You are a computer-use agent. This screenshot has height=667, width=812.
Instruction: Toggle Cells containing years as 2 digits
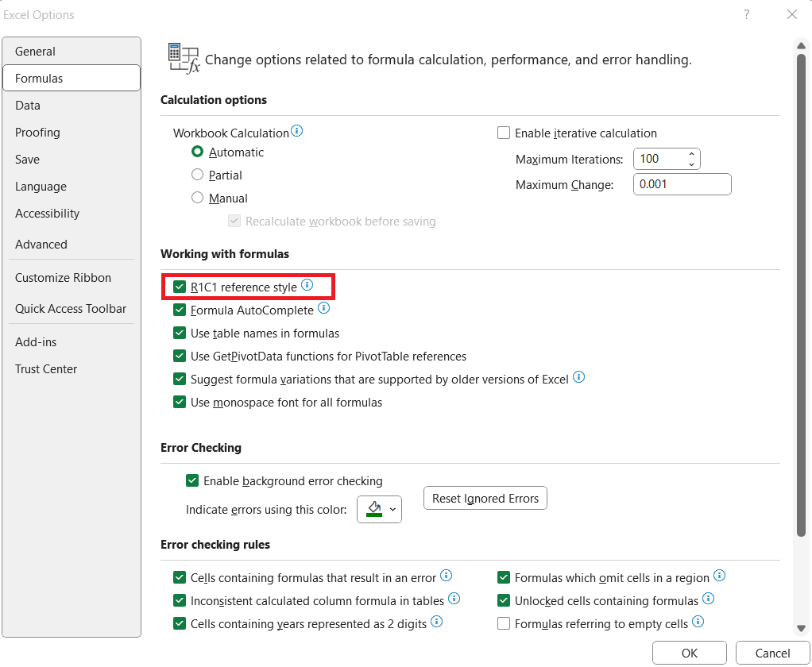click(x=180, y=623)
